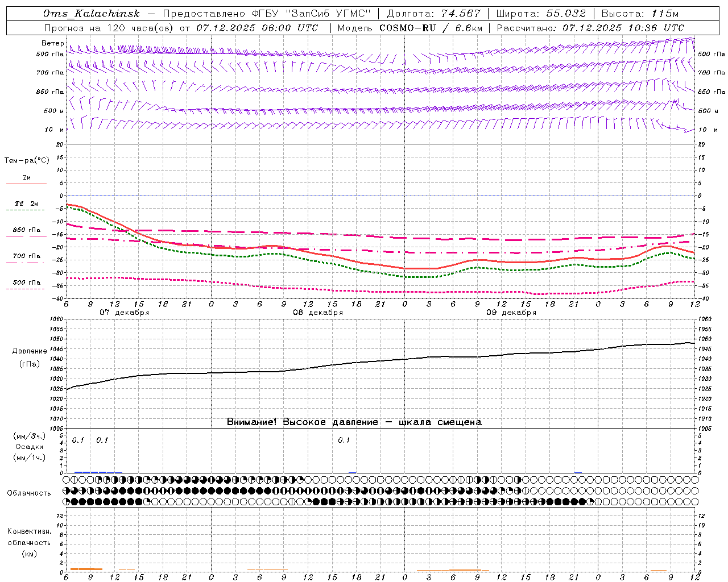Click the orange convective cloud bar at chart start
Screen dimensions: 728x582
click(x=86, y=569)
